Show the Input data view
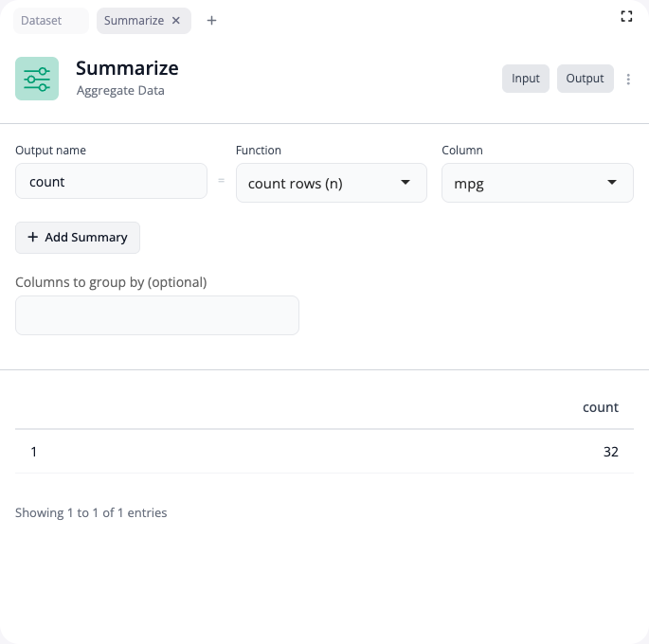The width and height of the screenshot is (649, 644). 525,79
